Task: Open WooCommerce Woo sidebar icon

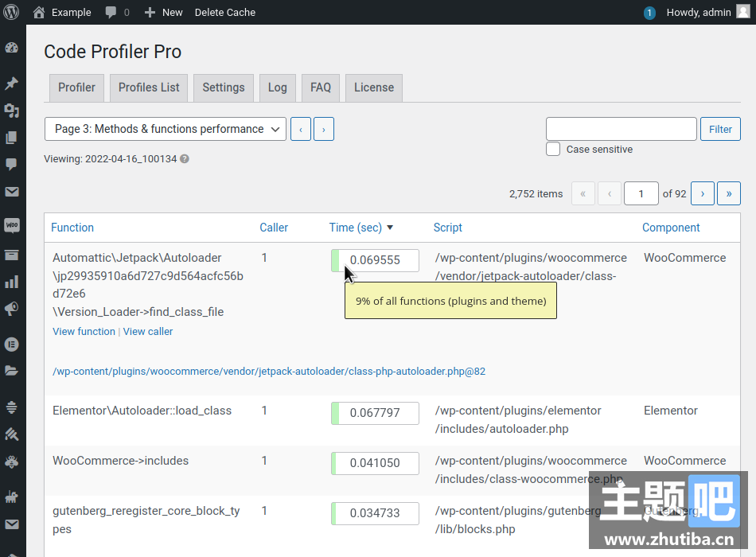Action: 12,225
